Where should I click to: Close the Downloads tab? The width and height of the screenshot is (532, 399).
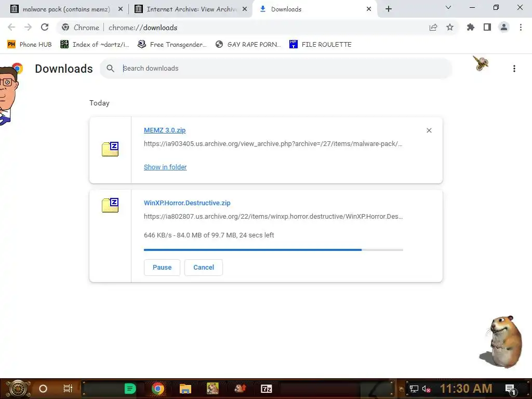(369, 9)
